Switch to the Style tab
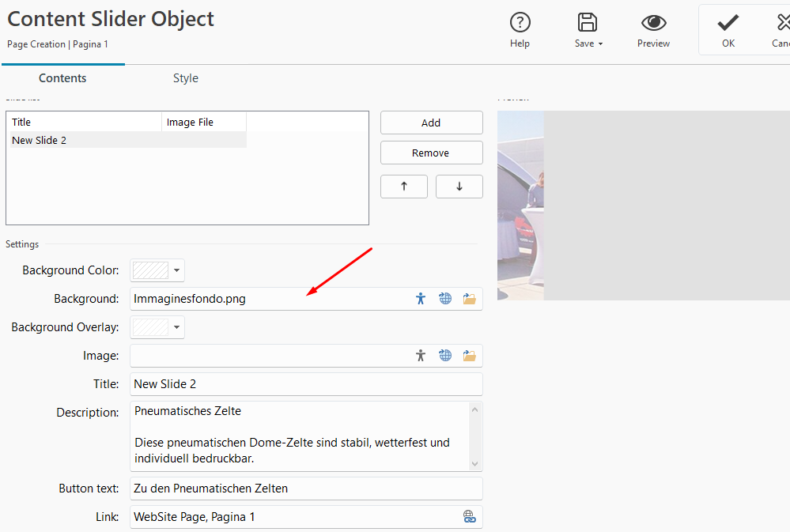 (185, 78)
